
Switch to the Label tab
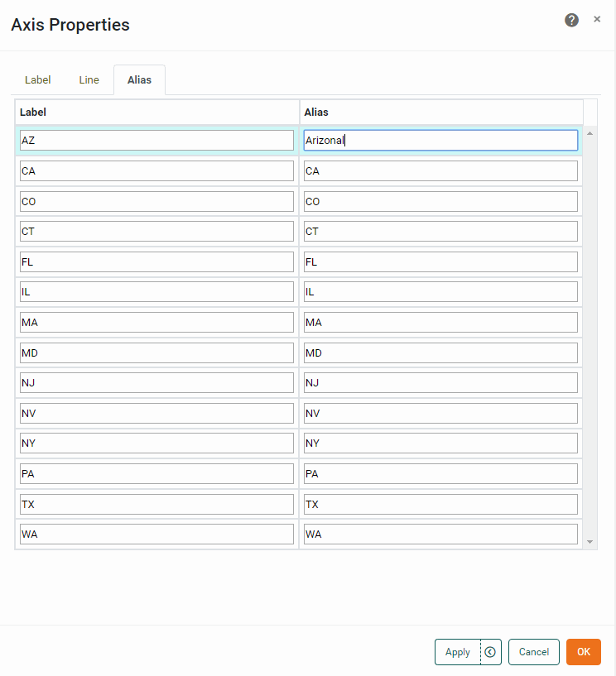(x=37, y=79)
